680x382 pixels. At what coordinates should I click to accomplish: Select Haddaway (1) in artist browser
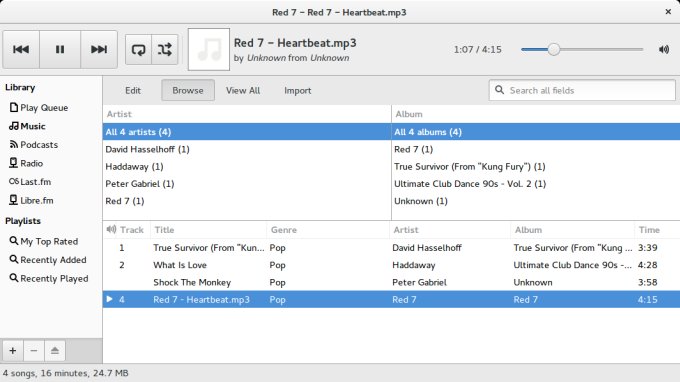click(x=247, y=167)
